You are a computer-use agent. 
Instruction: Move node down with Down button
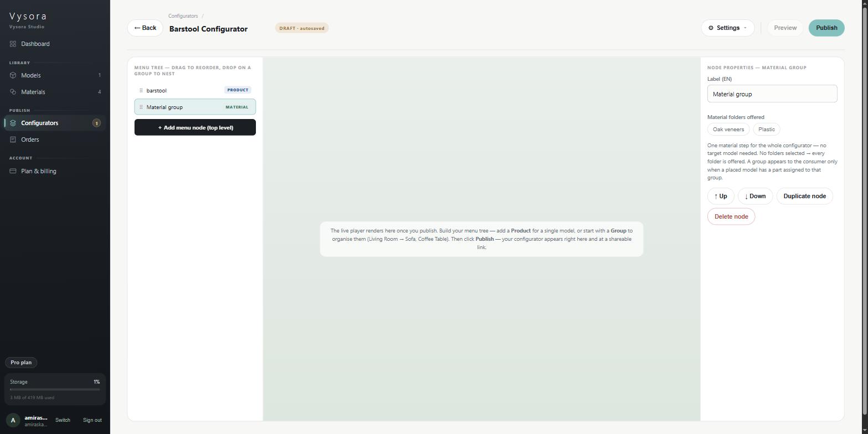click(x=755, y=196)
